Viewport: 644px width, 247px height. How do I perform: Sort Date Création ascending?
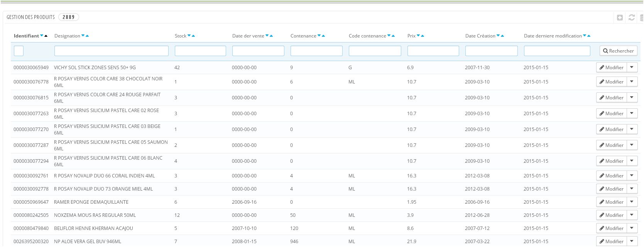click(x=502, y=36)
